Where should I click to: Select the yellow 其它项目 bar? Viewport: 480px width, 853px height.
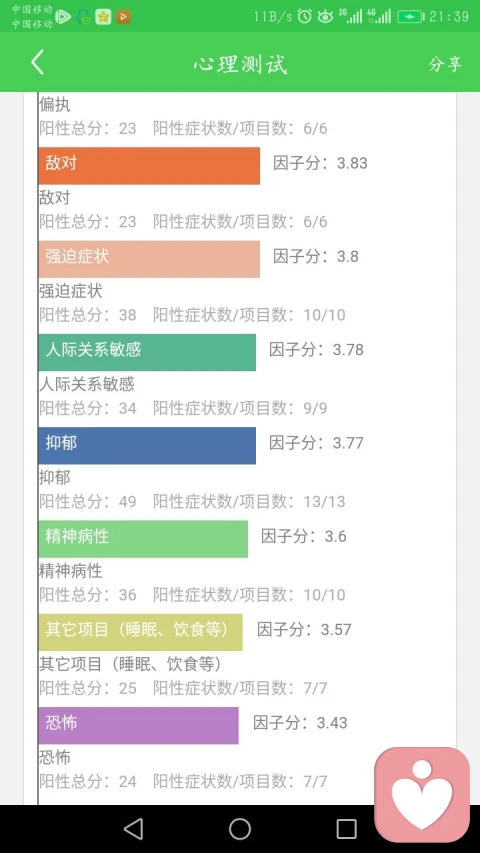pos(140,632)
